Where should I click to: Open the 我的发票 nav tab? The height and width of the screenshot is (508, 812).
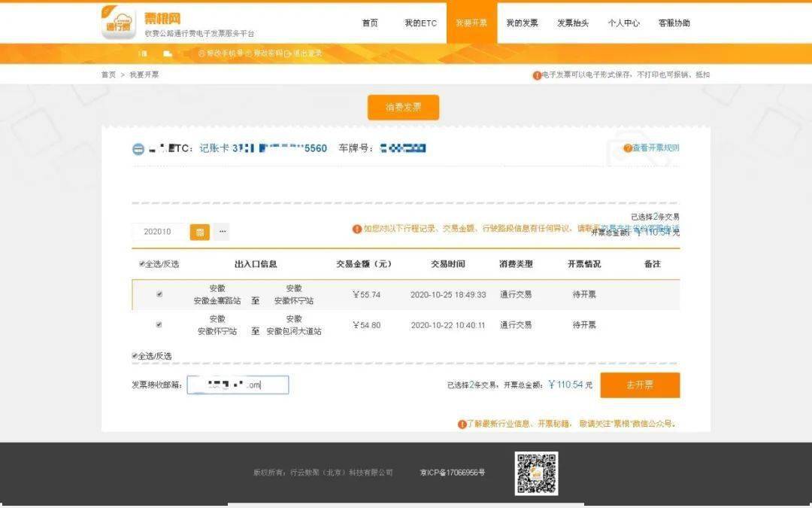pyautogui.click(x=522, y=23)
